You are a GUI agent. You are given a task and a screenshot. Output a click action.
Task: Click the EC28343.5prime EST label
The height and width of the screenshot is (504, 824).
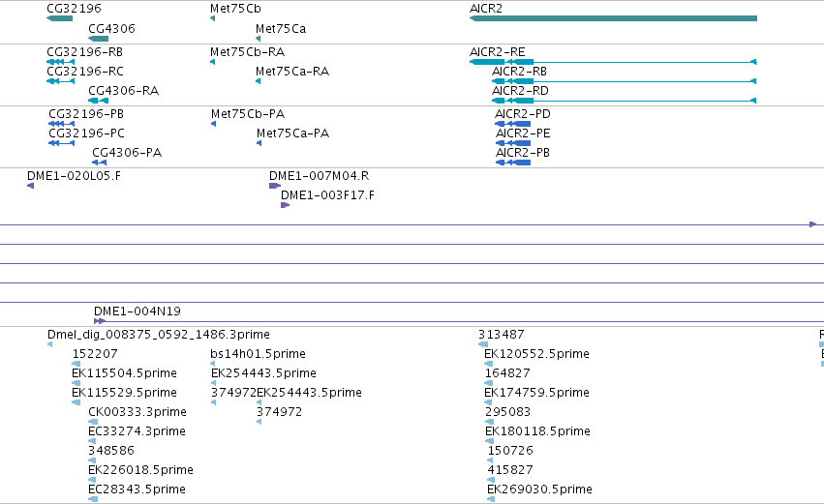137,489
